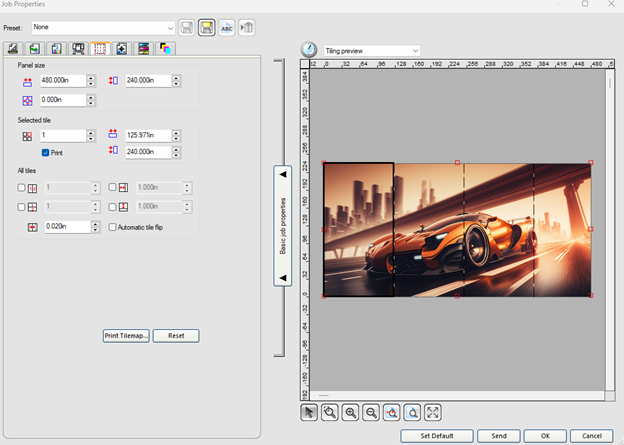Click the clock icon above the preview
This screenshot has height=445, width=624.
(x=309, y=50)
